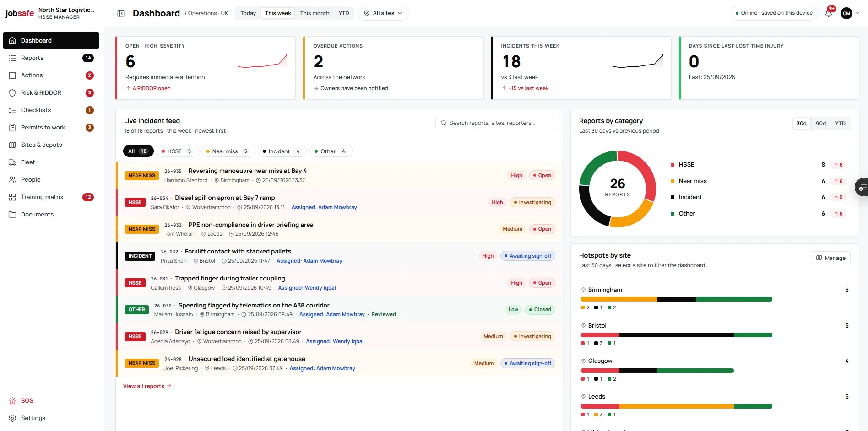The width and height of the screenshot is (868, 431).
Task: Click the floating panel toggle at the right edge
Action: coord(862,188)
